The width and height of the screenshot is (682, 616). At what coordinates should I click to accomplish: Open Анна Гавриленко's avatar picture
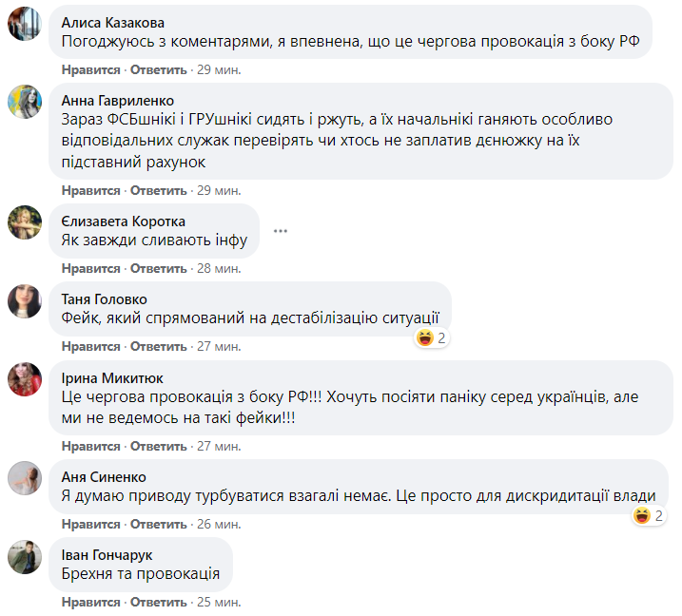(25, 102)
